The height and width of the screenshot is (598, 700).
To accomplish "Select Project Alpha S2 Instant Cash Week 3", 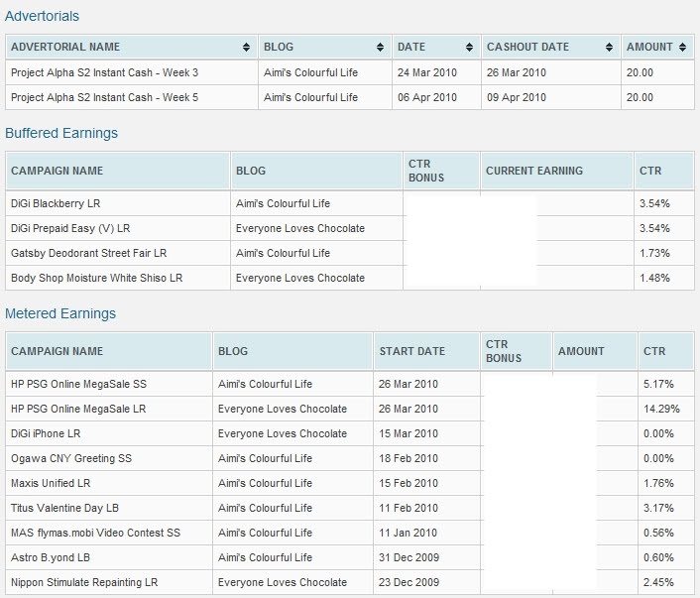I will coord(104,72).
